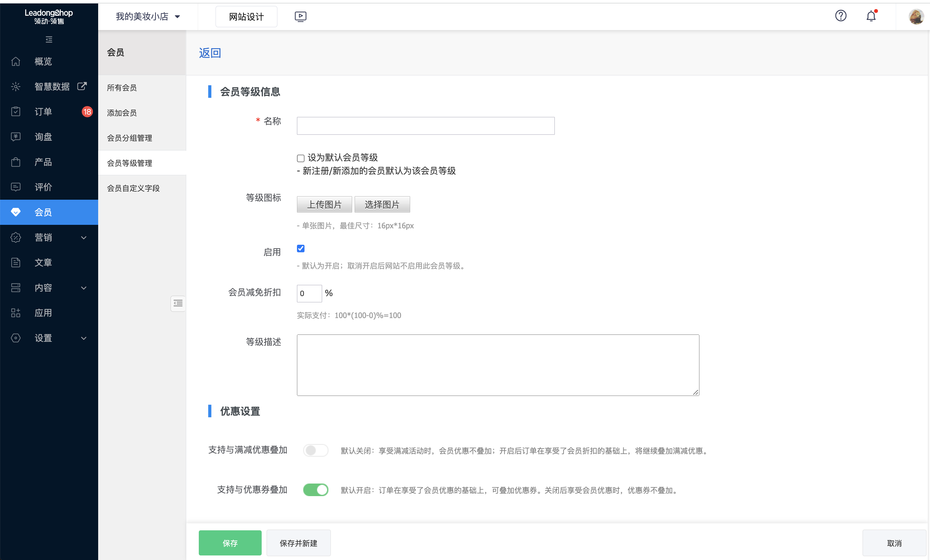
Task: Open 会员分组管理 submenu item
Action: point(130,138)
